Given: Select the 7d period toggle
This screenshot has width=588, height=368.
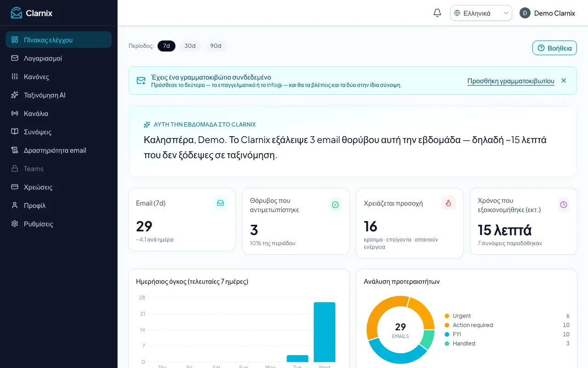Looking at the screenshot, I should tap(166, 46).
